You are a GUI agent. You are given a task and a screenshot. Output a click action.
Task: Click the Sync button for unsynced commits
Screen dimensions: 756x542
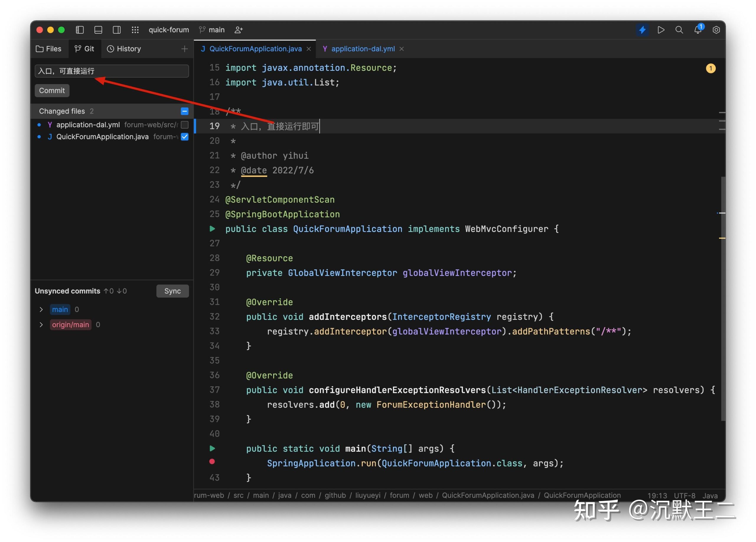point(172,290)
